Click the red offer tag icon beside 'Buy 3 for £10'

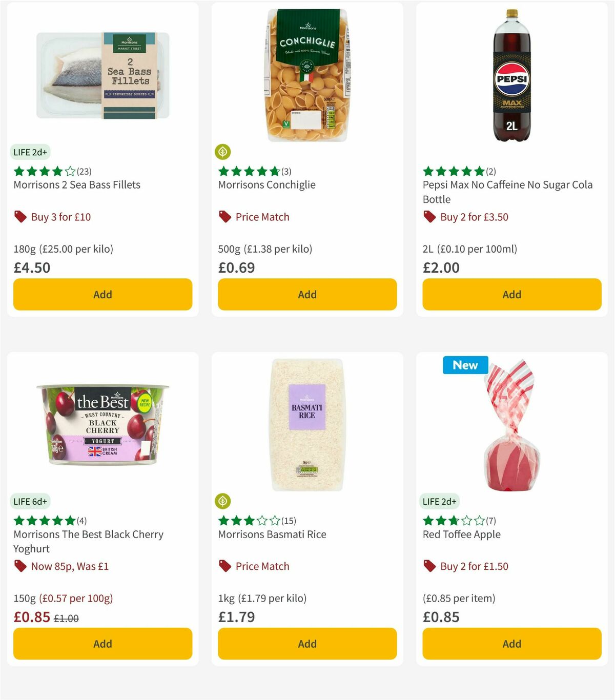click(x=20, y=217)
